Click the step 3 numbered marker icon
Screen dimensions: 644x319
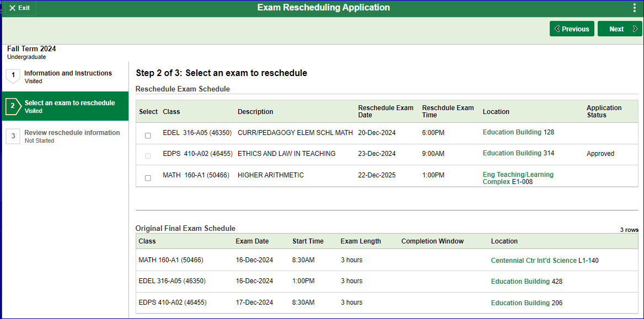(x=13, y=136)
